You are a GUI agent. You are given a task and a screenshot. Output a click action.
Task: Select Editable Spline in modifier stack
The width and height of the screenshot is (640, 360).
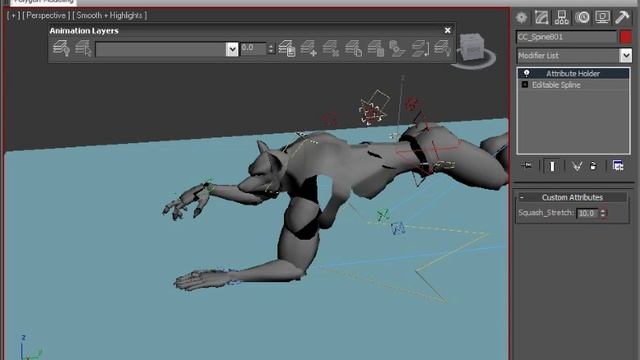tap(556, 85)
